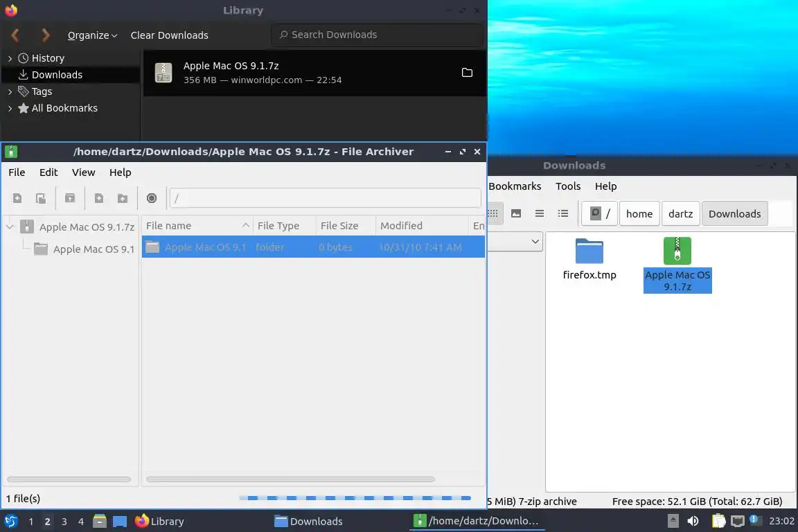Switch to File Archiver window via taskbar
This screenshot has height=532, width=798.
pyautogui.click(x=477, y=522)
